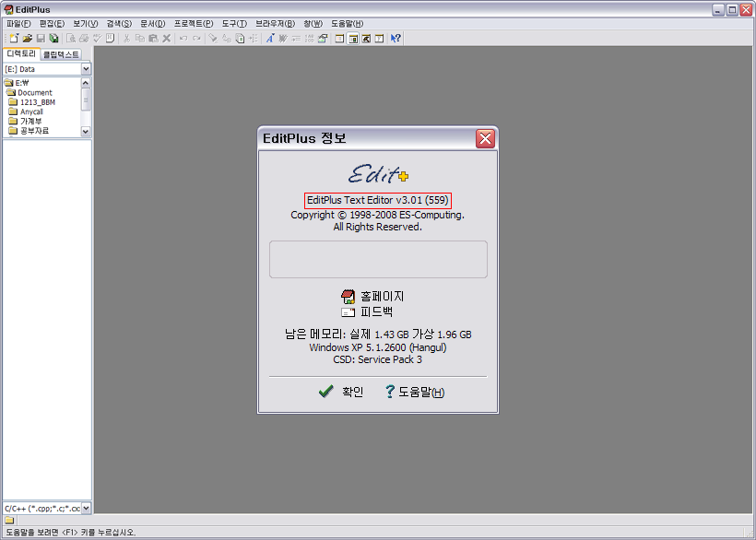Select the Anycall folder in directory list
Viewport: 756px width, 540px height.
pos(31,112)
